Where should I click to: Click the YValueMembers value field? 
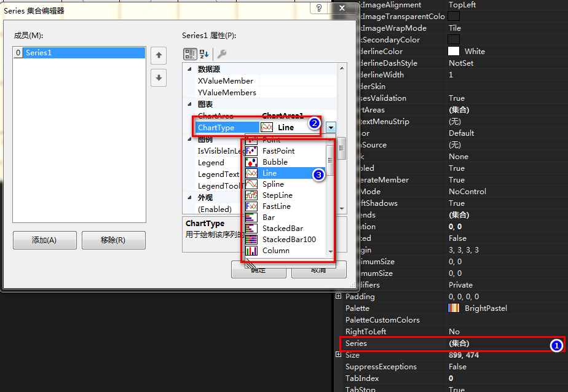[298, 92]
